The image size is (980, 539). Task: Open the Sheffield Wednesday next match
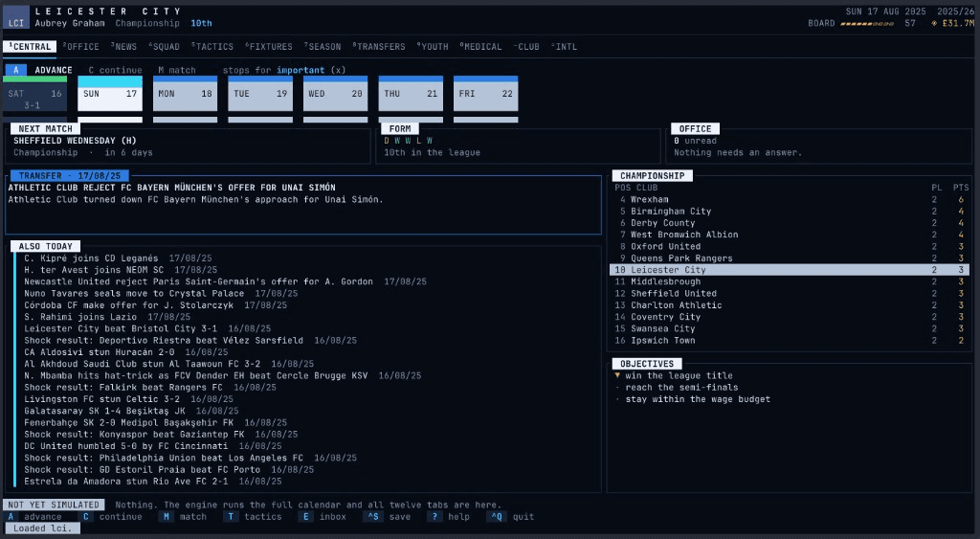coord(75,141)
